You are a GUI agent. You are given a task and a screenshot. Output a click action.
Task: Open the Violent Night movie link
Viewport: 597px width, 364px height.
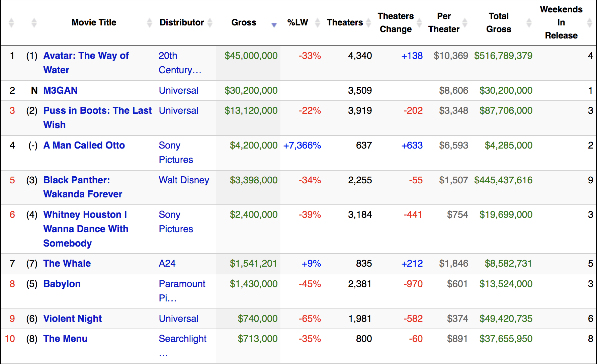coord(73,318)
